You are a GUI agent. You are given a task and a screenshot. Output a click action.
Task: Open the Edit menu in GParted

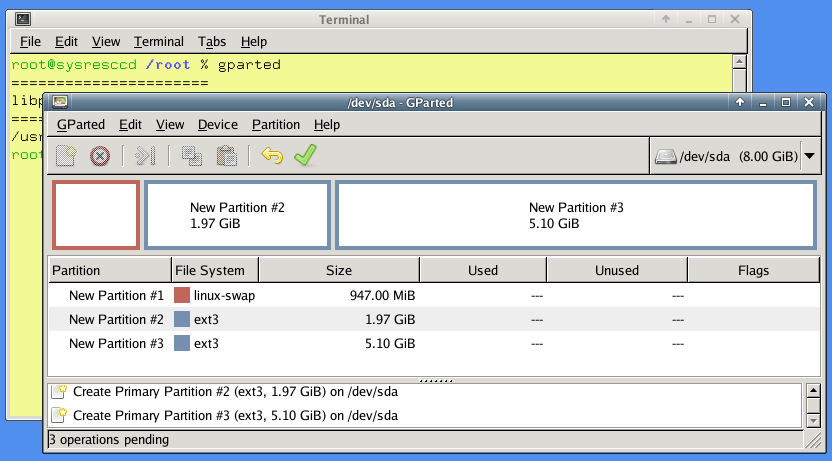point(130,125)
